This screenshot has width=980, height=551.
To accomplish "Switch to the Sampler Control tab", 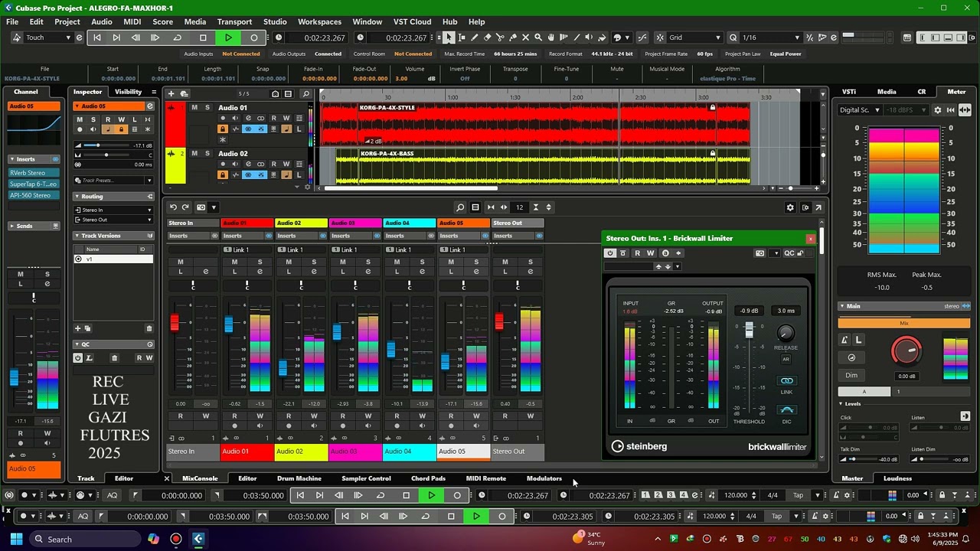I will click(366, 478).
